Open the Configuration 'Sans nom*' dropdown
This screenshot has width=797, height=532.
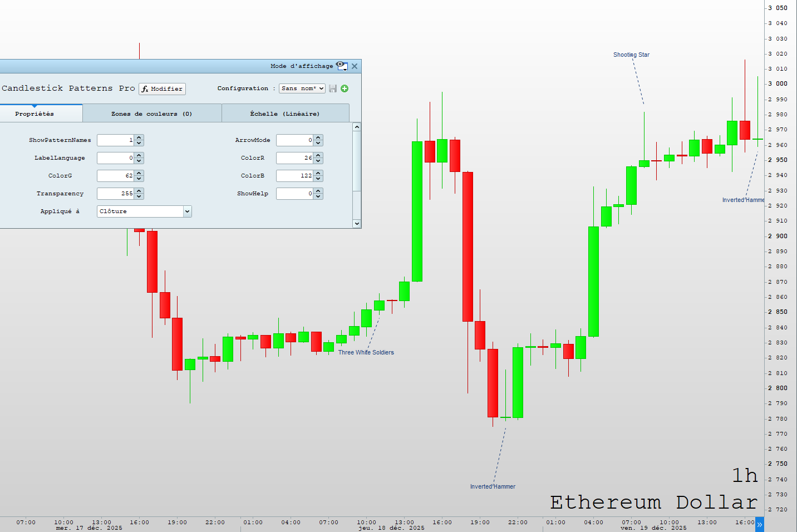tap(302, 88)
